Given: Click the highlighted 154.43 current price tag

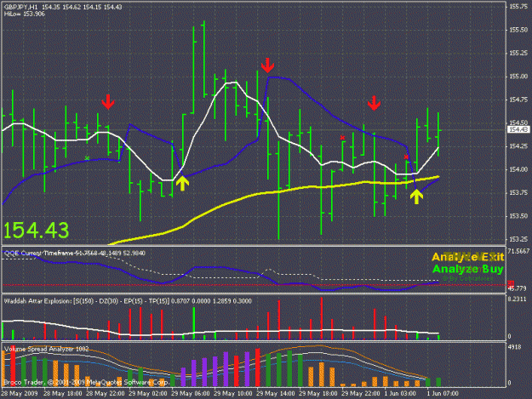Looking at the screenshot, I should (x=518, y=129).
